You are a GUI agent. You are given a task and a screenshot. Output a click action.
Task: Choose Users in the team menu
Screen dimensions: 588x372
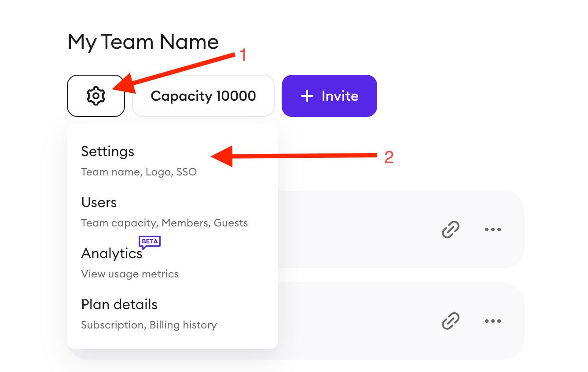pyautogui.click(x=99, y=203)
